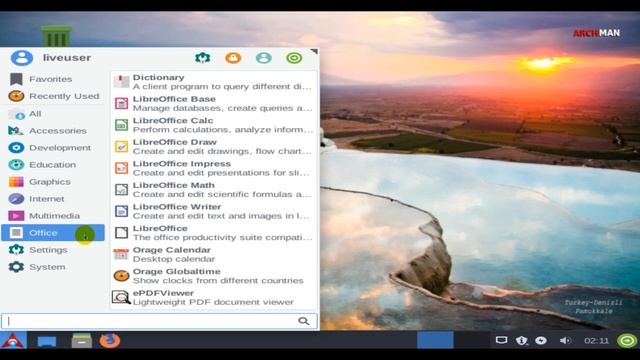Open LibreOffice Draw
640x360 pixels.
coord(213,147)
